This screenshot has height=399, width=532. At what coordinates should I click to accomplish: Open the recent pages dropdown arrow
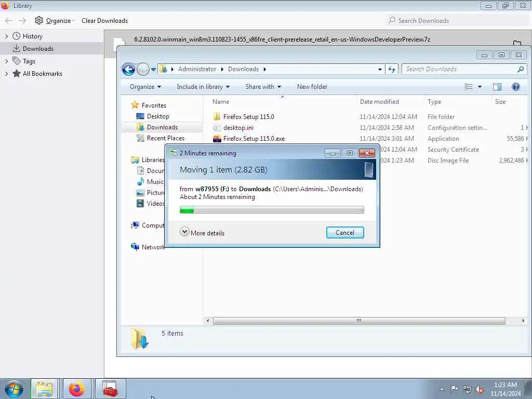153,70
